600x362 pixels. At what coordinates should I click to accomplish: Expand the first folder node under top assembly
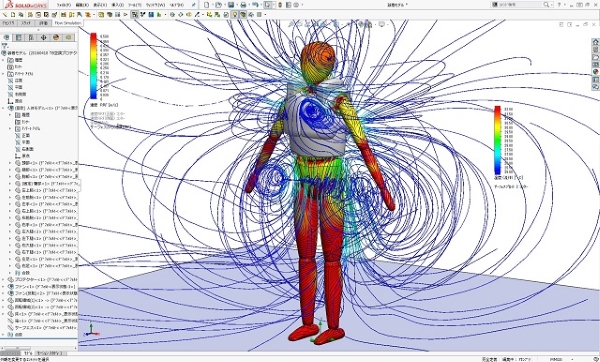click(x=3, y=60)
